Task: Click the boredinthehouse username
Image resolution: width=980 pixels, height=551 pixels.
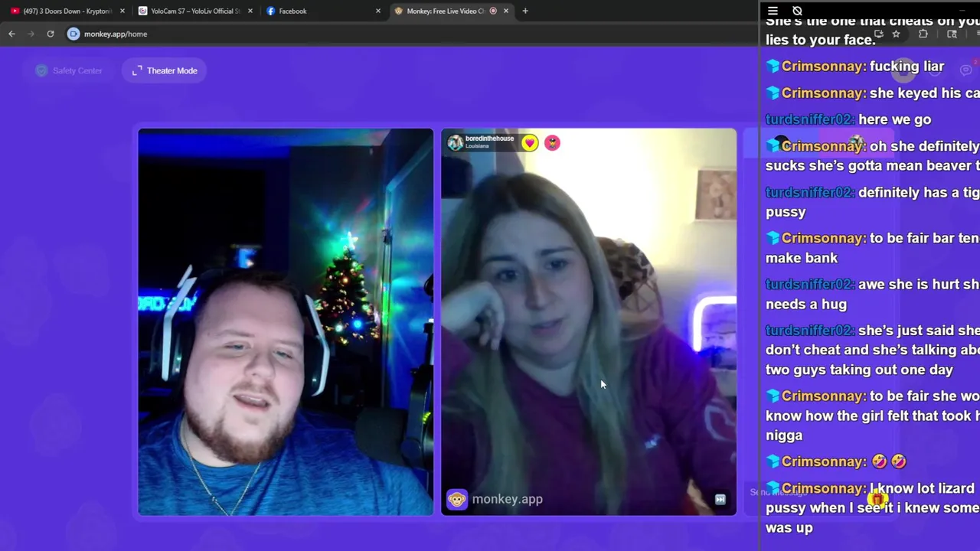Action: coord(489,139)
